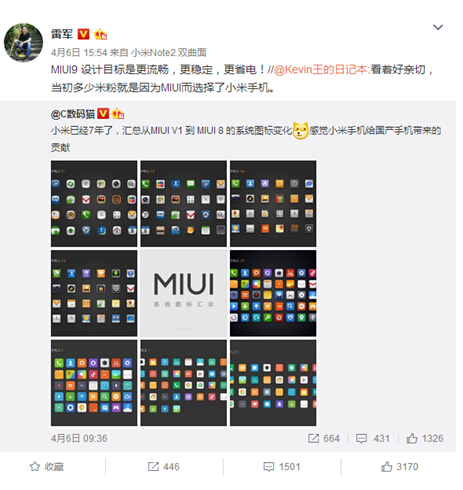463x490 pixels.
Task: Open the MIUI V1 icons thumbnail
Action: 94,204
